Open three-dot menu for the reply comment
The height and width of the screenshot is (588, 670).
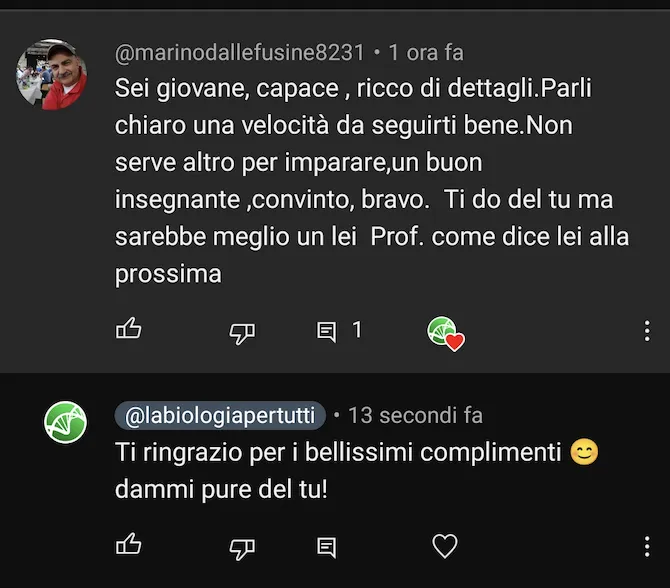tap(647, 546)
